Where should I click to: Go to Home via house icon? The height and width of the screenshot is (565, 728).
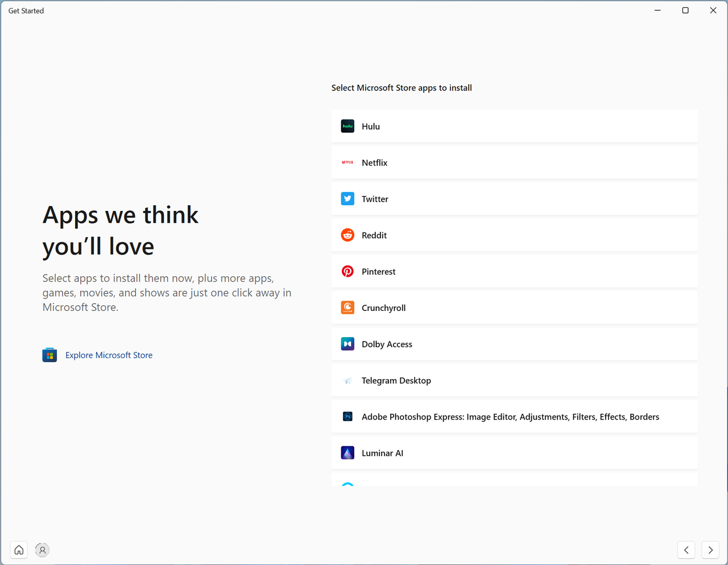point(19,550)
